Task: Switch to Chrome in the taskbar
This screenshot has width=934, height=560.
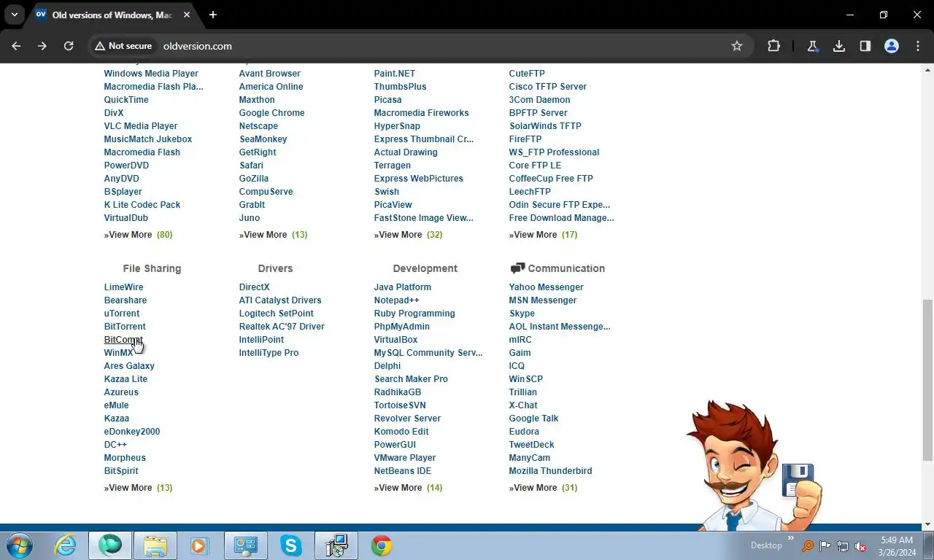Action: (x=382, y=545)
